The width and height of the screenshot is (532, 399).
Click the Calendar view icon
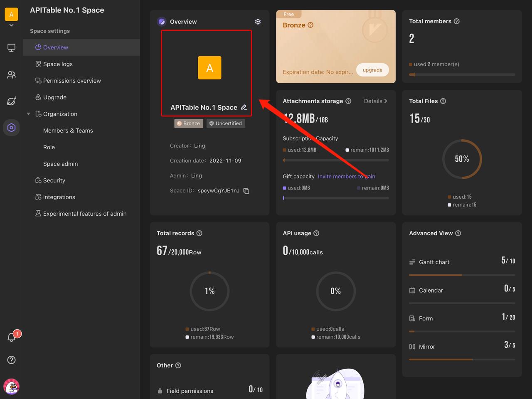412,290
